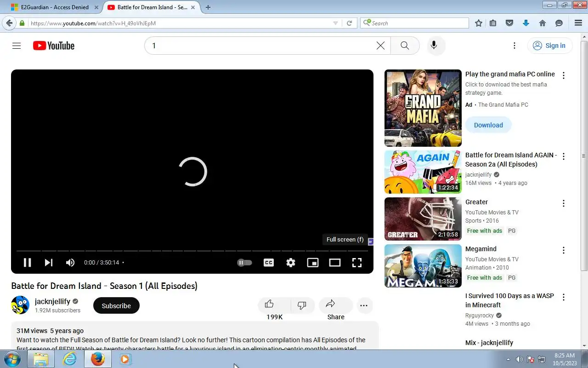Toggle closed captions (CC)
Image resolution: width=588 pixels, height=368 pixels.
(269, 263)
